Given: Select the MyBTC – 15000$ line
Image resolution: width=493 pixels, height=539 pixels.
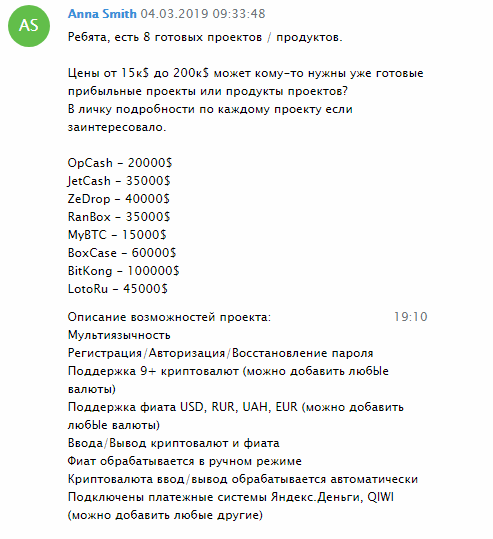Looking at the screenshot, I should point(117,235).
